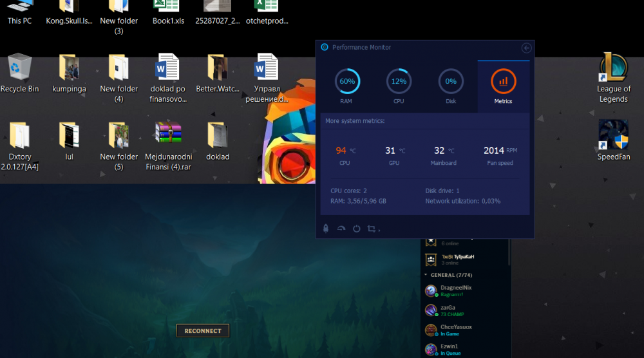Select the otchetprod... Excel file

pos(267,13)
